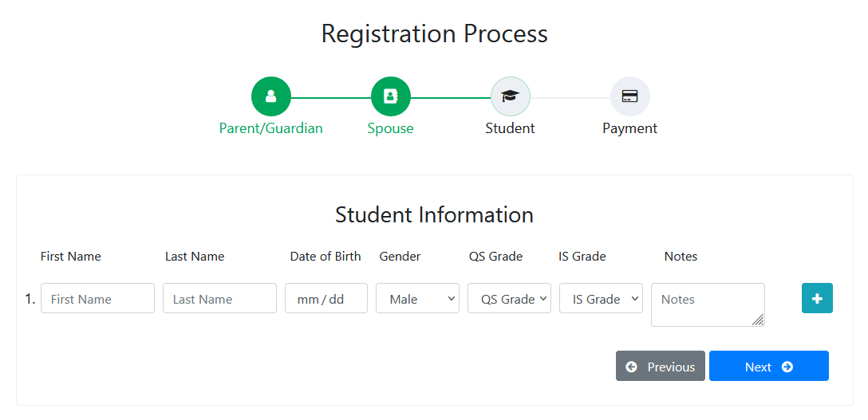Click the Date of Birth mm/dd field
The image size is (868, 420).
point(326,298)
